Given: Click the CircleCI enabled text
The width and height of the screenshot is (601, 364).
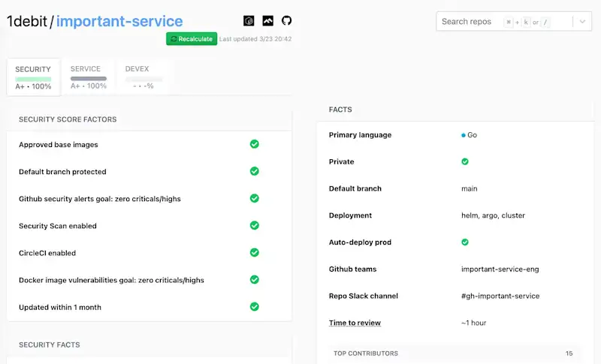Looking at the screenshot, I should coord(47,253).
